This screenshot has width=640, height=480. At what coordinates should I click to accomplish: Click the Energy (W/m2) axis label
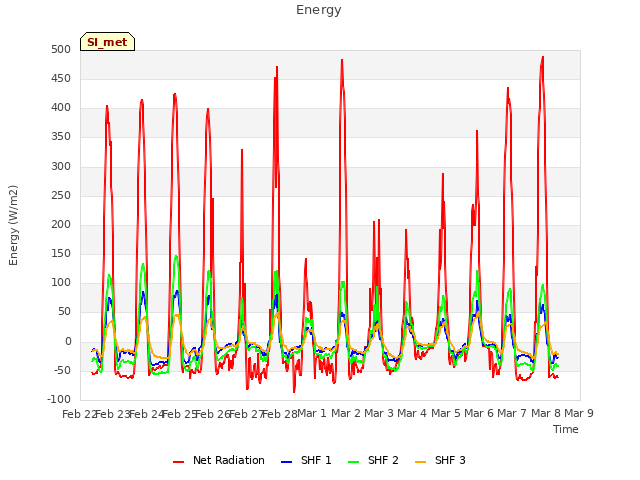click(13, 225)
